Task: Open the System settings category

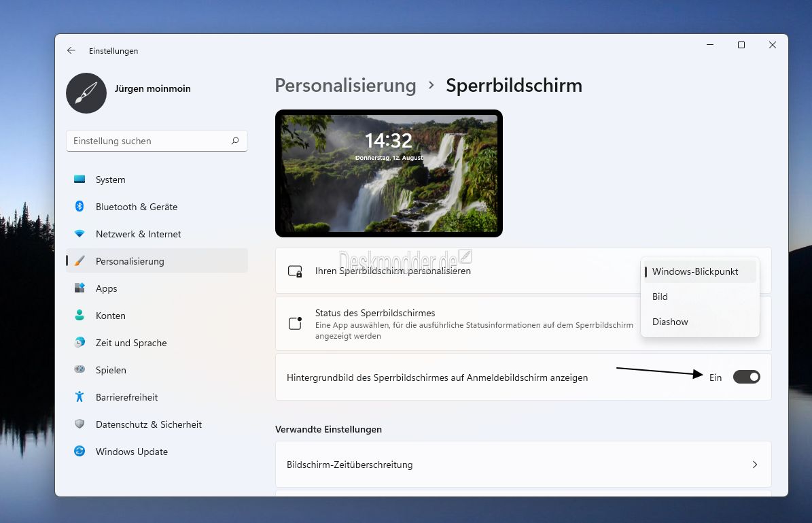Action: tap(156, 180)
